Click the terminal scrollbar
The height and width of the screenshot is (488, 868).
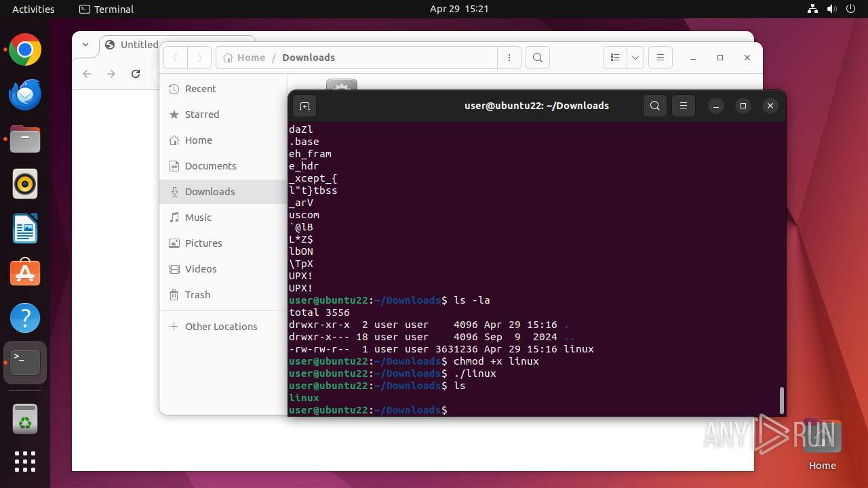[x=782, y=400]
